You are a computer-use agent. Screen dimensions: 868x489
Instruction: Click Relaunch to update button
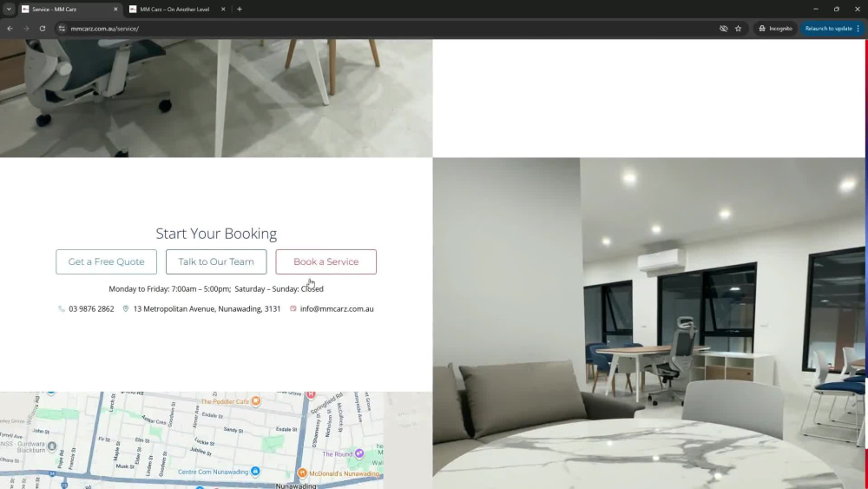click(x=828, y=29)
